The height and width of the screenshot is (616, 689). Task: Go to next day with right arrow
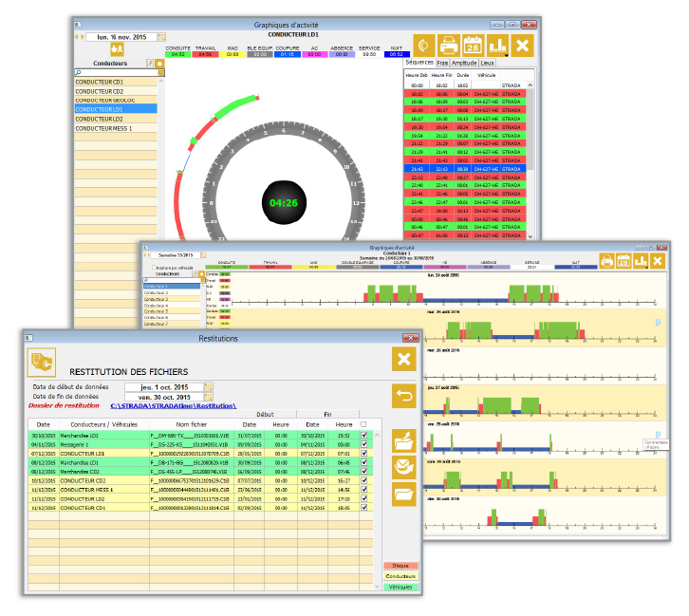point(83,37)
